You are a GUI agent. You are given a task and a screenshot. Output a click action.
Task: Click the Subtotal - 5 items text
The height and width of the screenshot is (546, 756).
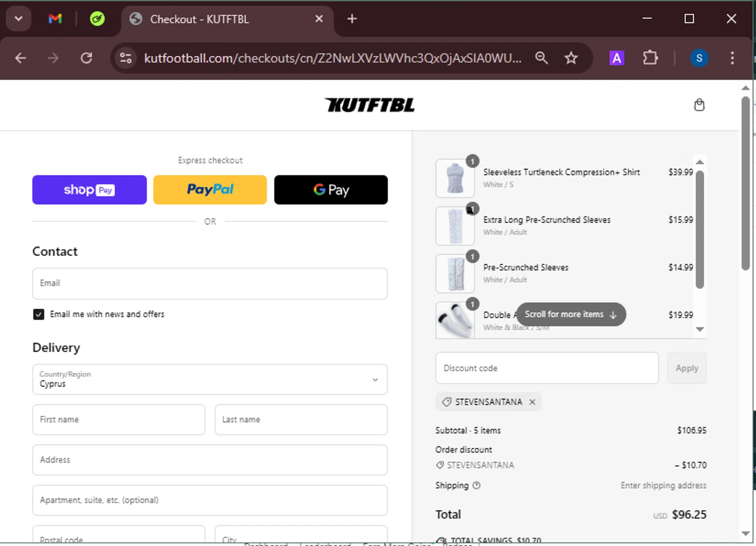(x=468, y=431)
